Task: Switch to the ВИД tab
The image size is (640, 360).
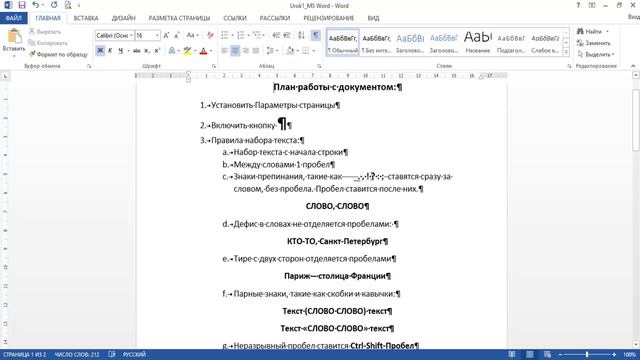Action: 373,18
